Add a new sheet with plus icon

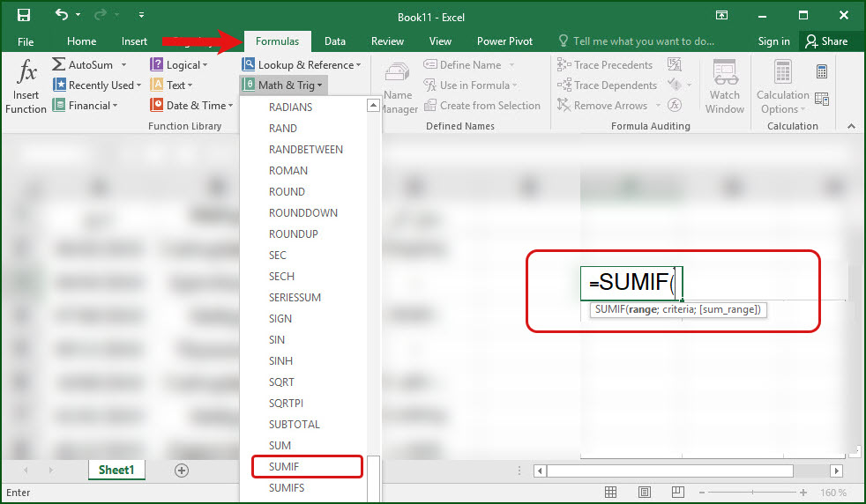181,471
